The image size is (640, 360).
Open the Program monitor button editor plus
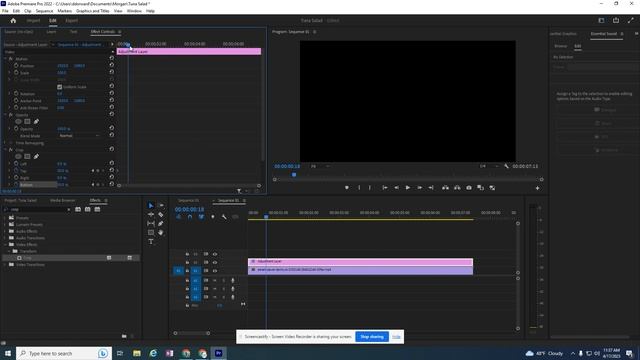(x=537, y=188)
